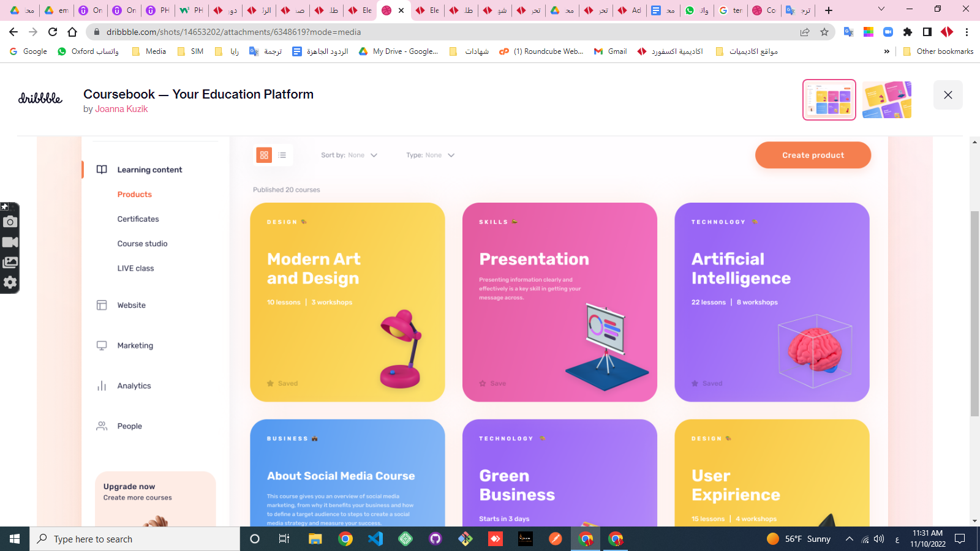
Task: Switch to list view layout
Action: 282,156
